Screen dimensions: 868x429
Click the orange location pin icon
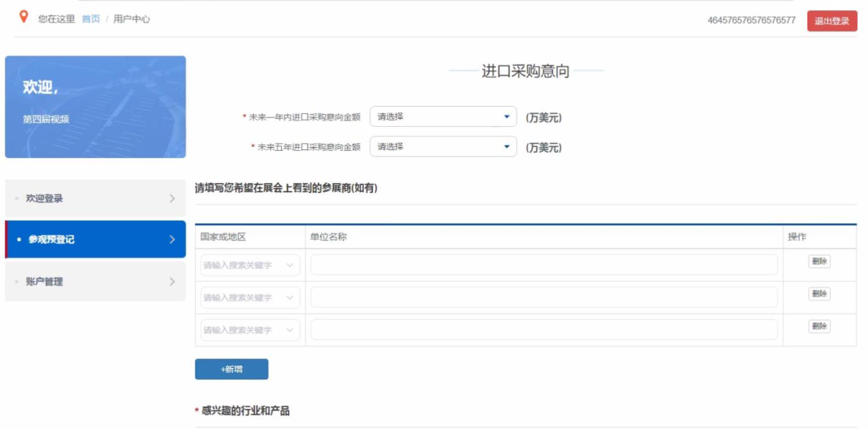pos(23,17)
